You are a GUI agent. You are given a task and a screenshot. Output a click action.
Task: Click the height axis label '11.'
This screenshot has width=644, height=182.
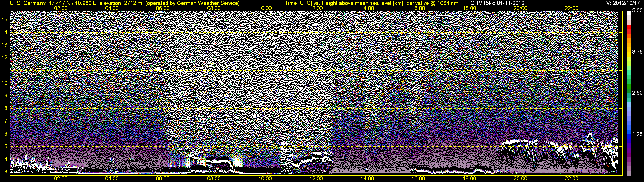tap(5, 70)
